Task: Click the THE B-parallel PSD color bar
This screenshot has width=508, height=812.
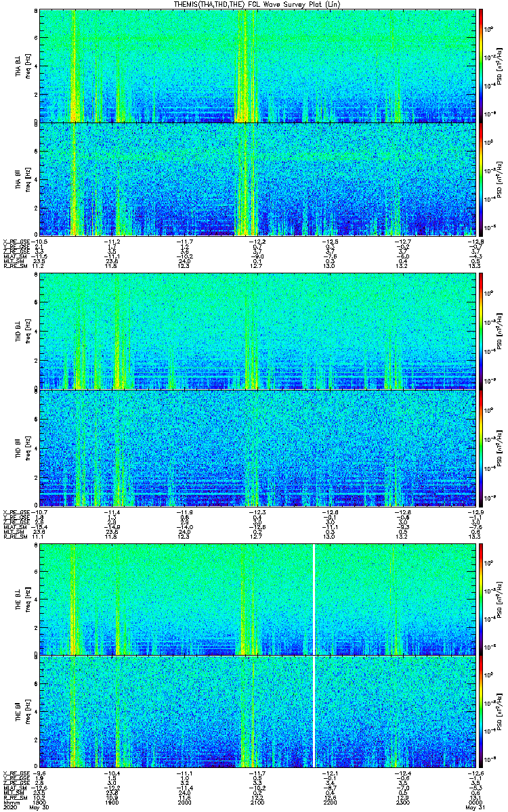Action: pyautogui.click(x=481, y=710)
